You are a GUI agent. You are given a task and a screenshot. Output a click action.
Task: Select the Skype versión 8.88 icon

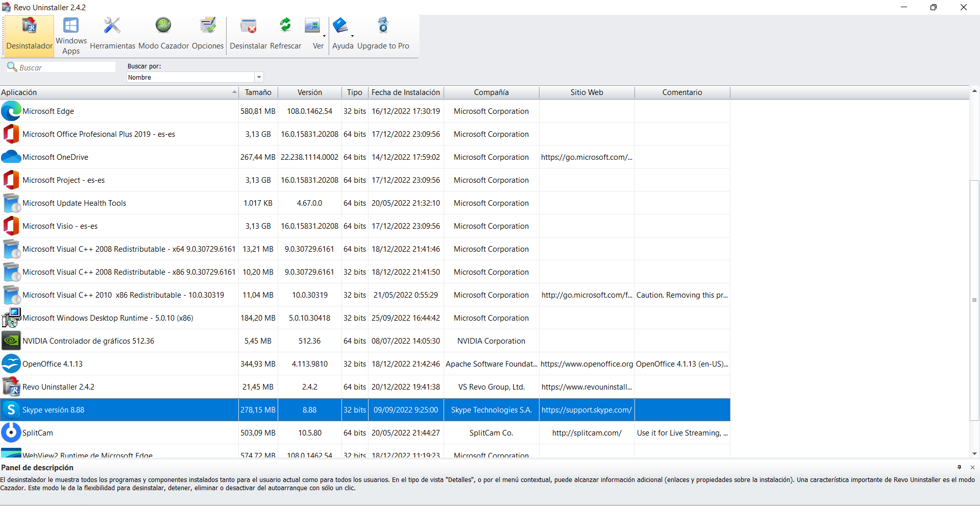11,409
